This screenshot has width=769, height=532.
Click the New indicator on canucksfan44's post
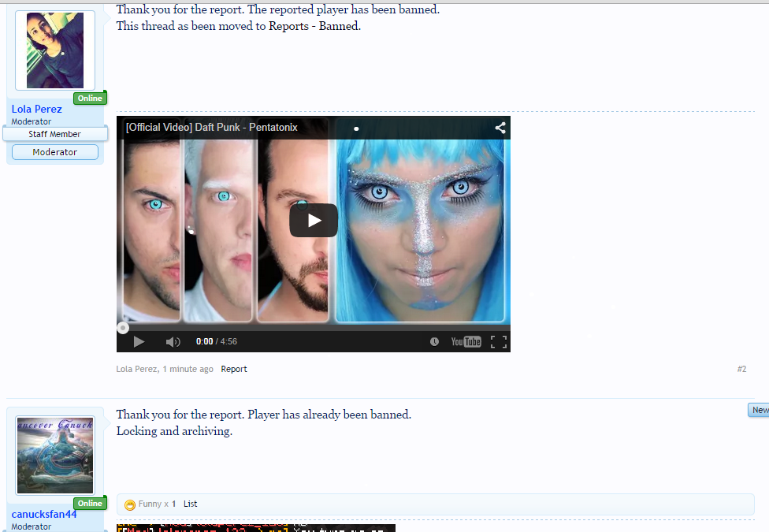tap(759, 410)
